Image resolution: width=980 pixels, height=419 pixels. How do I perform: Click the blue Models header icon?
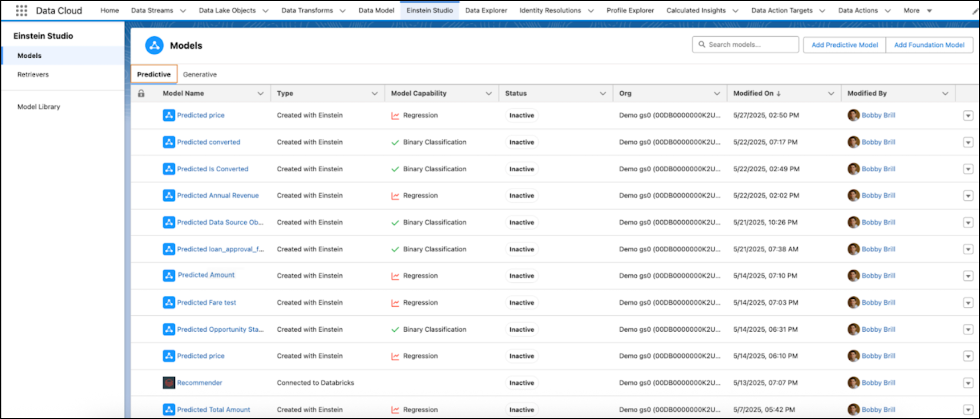[154, 45]
